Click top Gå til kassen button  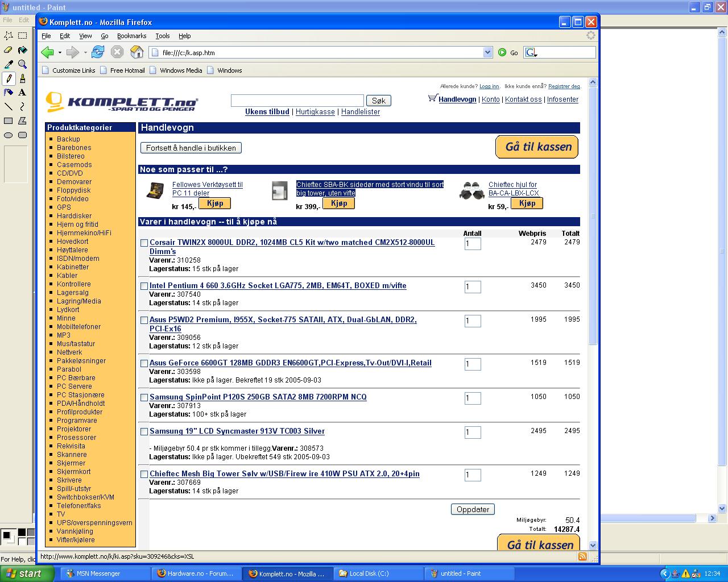[x=537, y=147]
